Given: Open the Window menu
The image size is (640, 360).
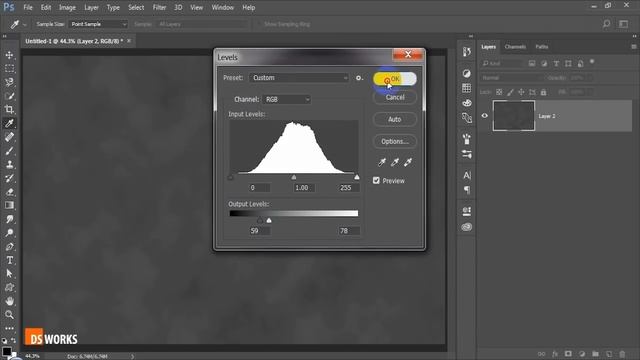Looking at the screenshot, I should (x=222, y=7).
